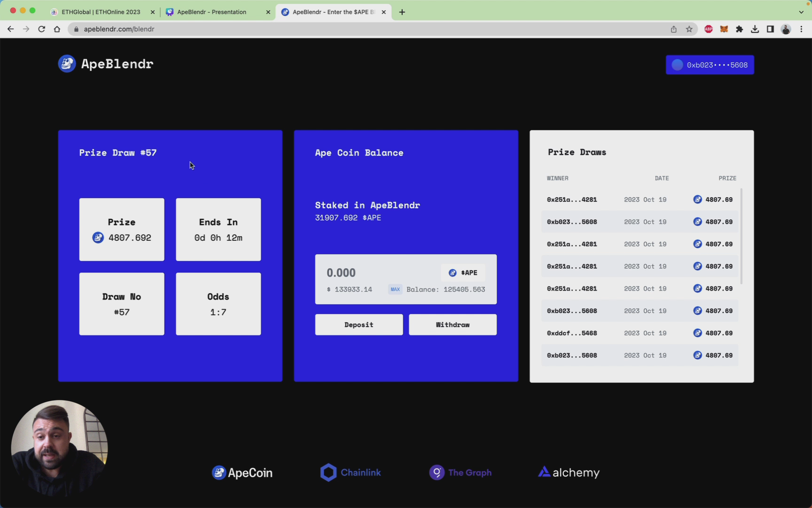Click the site lock icon

coord(76,29)
